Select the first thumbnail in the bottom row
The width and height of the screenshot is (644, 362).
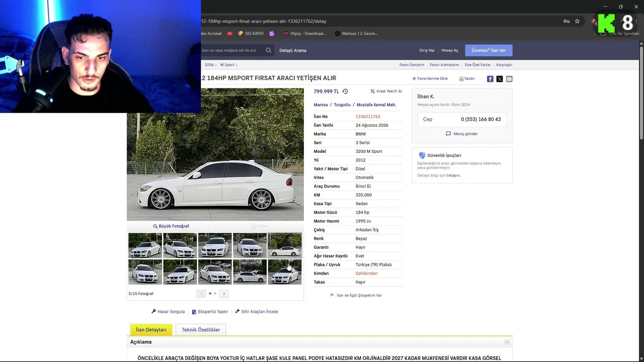point(145,272)
